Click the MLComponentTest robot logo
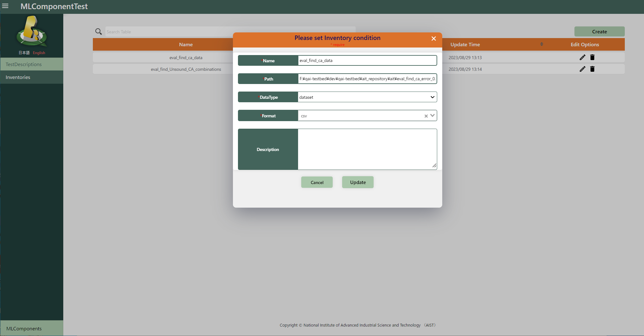644x336 pixels. click(x=31, y=31)
